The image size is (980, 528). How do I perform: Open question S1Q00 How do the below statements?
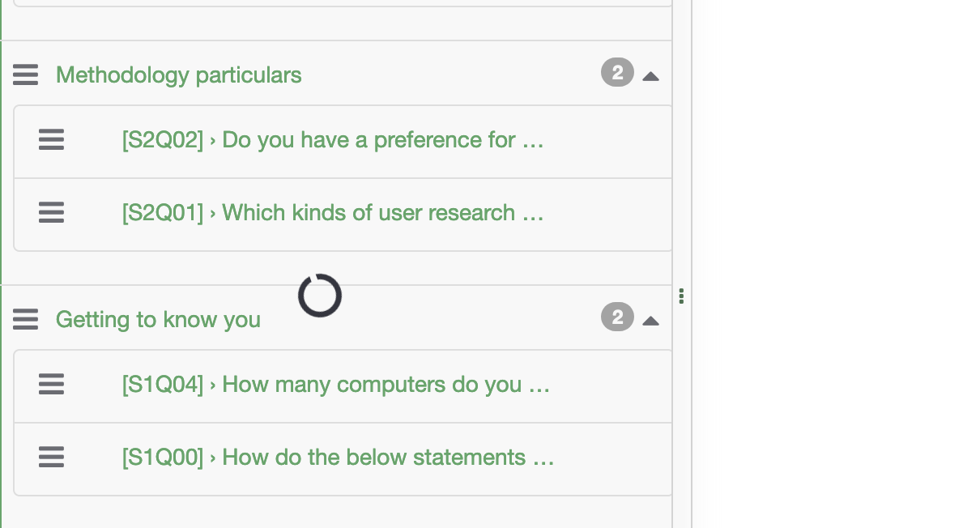(338, 458)
